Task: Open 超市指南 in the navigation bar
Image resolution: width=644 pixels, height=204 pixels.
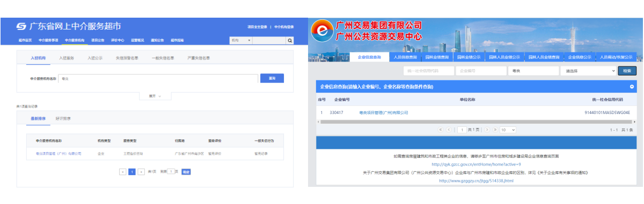Action: [177, 40]
